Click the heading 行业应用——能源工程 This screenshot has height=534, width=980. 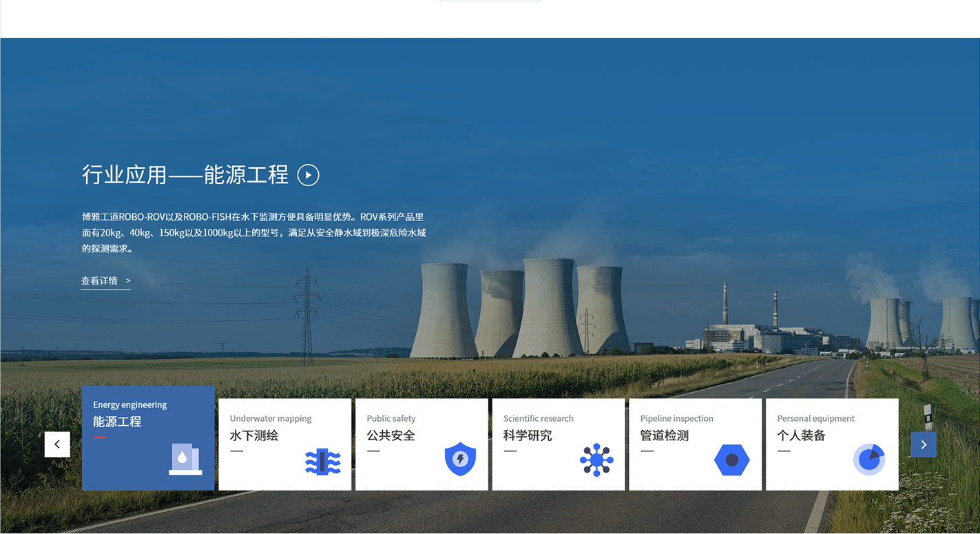point(185,175)
